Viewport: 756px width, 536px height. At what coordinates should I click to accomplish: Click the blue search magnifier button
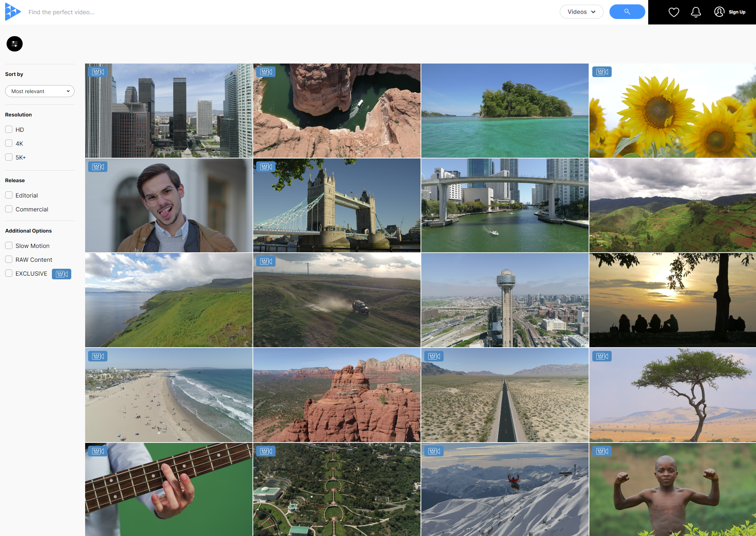point(627,12)
